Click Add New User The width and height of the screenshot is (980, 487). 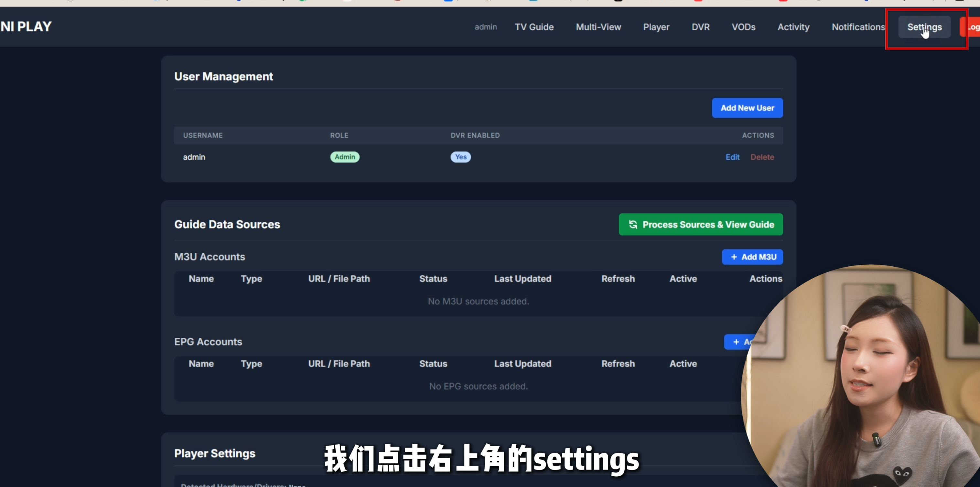[x=747, y=108]
